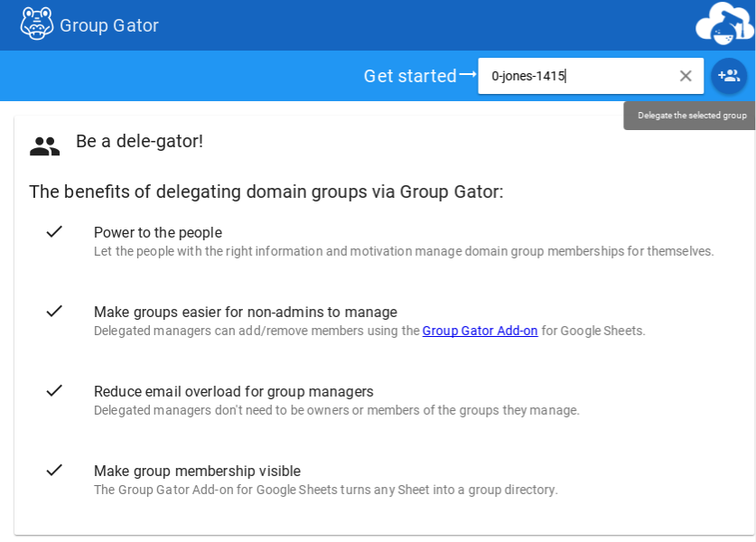Click the Be a dele-gator! heading
This screenshot has height=542, width=756.
[139, 141]
